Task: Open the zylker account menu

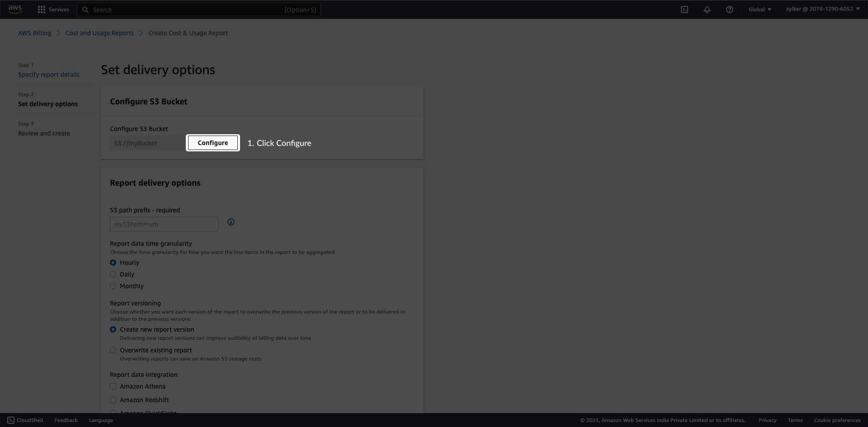Action: [x=823, y=9]
